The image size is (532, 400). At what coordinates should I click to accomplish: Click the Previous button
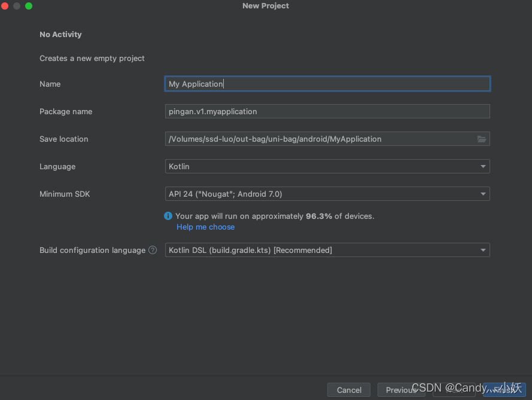401,390
